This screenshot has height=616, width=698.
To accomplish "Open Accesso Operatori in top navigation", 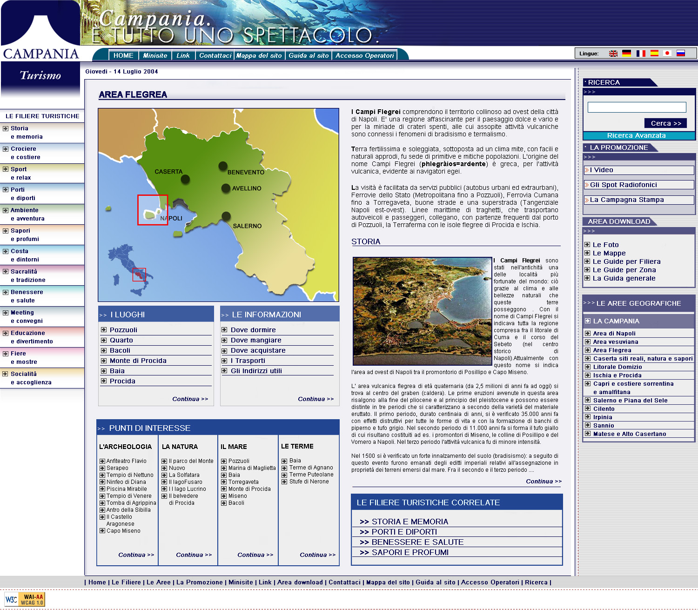I will pos(365,55).
